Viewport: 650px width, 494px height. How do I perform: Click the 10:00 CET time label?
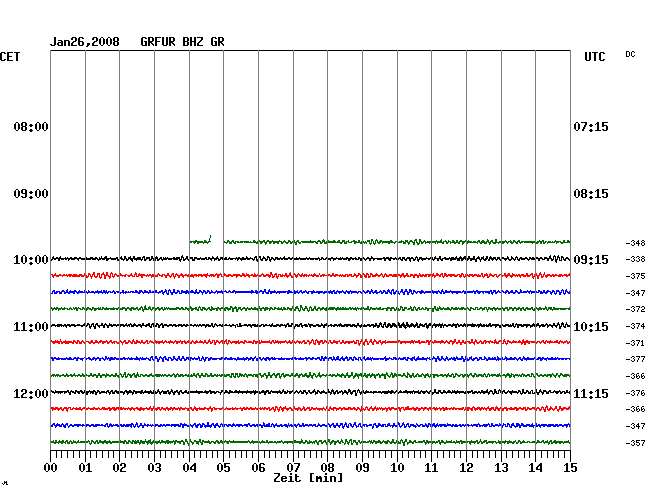tap(31, 260)
